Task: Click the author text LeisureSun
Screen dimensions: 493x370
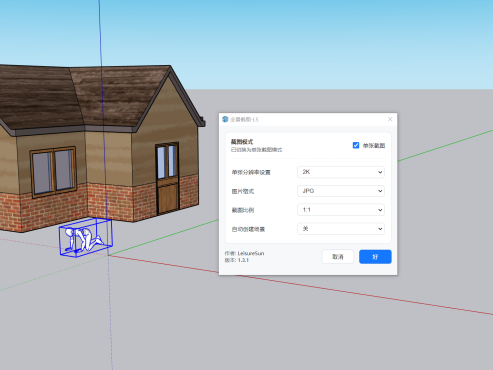Action: pyautogui.click(x=251, y=253)
